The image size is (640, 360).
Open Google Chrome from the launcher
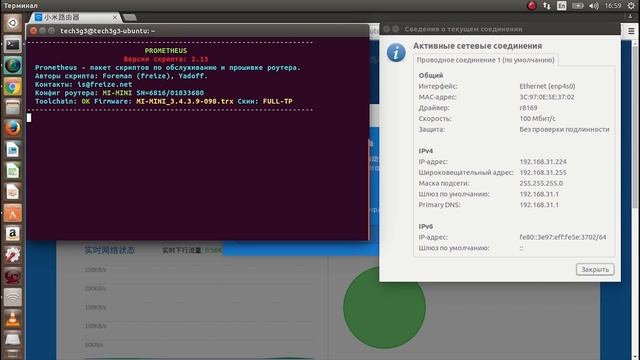[12, 87]
